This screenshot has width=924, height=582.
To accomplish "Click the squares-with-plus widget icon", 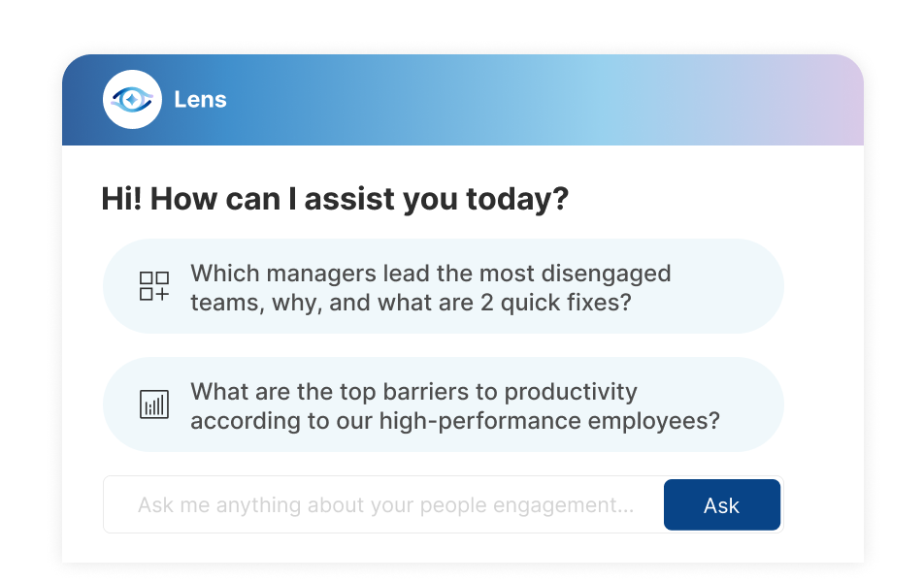I will pos(153,286).
